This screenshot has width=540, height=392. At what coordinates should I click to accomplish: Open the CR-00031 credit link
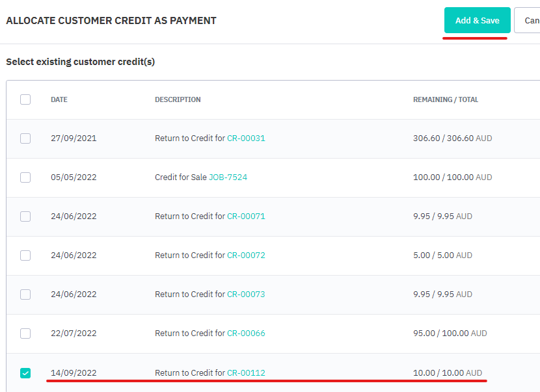[246, 138]
